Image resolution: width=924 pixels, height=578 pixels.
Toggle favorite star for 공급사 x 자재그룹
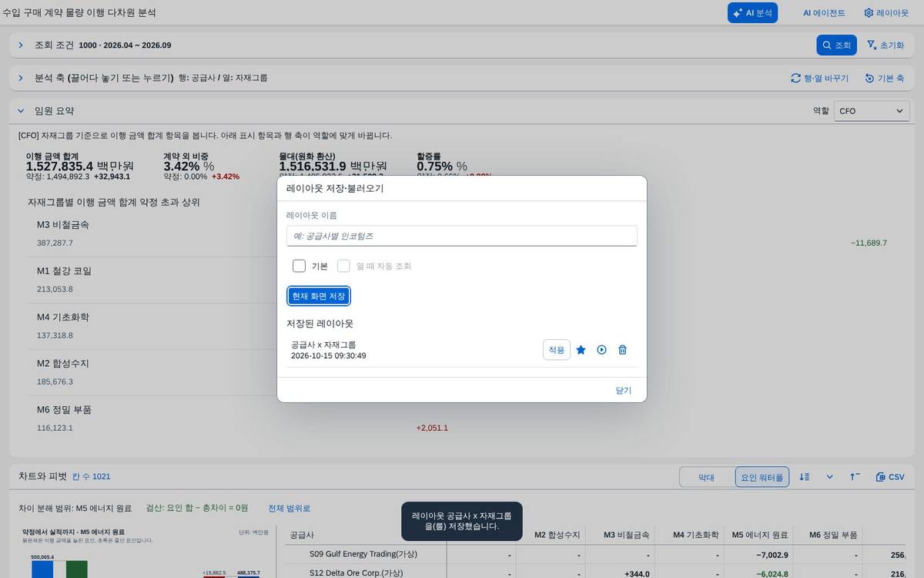coord(581,350)
